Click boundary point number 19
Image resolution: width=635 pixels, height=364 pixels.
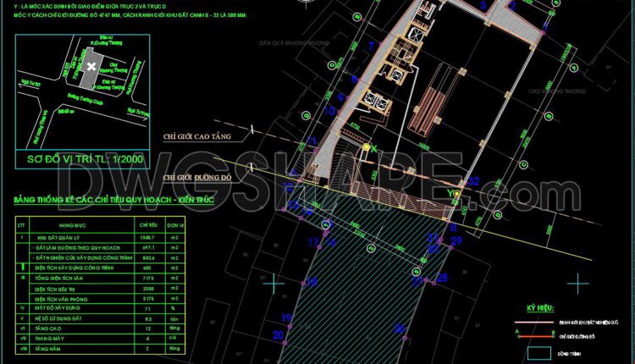(287, 318)
